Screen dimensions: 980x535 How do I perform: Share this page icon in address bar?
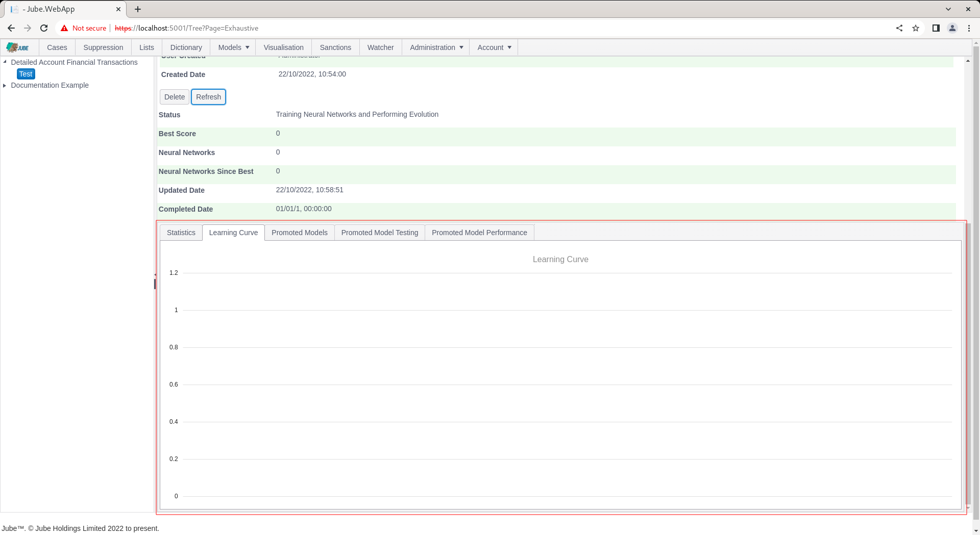(899, 28)
